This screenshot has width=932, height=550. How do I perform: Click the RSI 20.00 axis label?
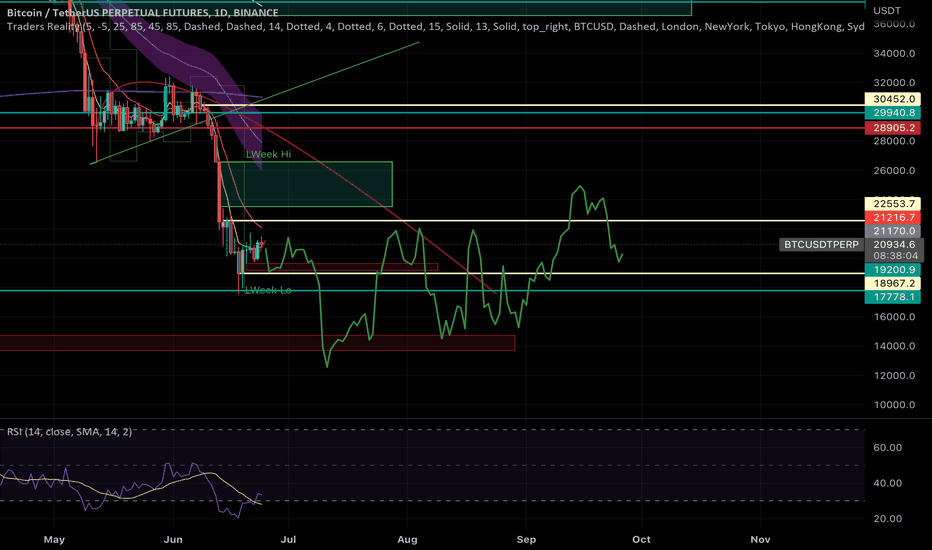(x=887, y=518)
